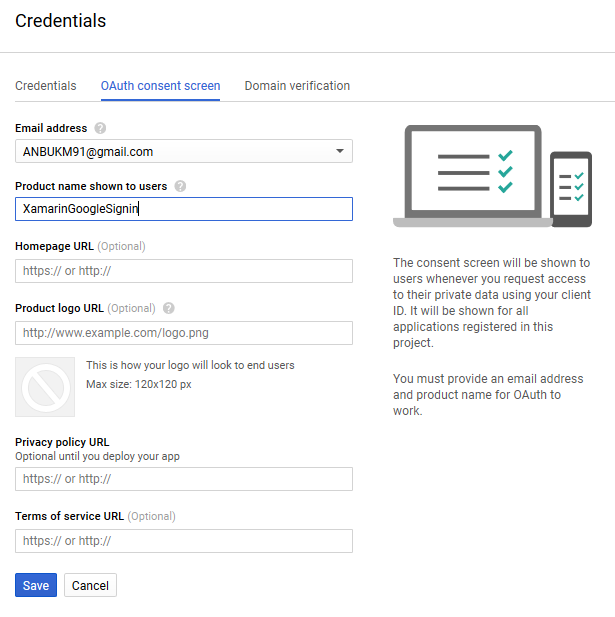Click help icon beside Product name label

click(180, 186)
